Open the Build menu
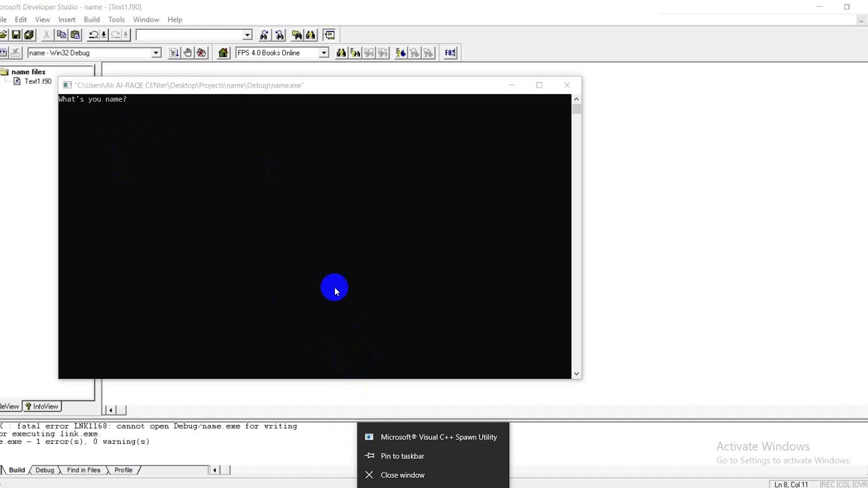 click(x=92, y=20)
